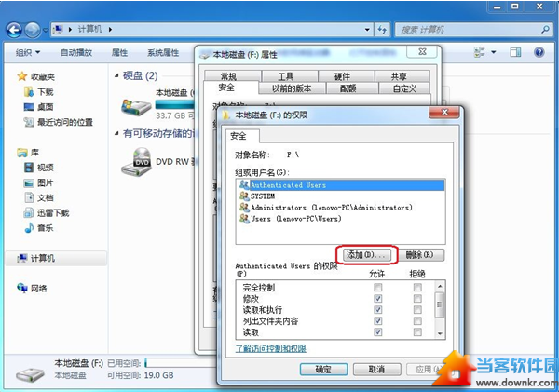Open the 图片 library
The height and width of the screenshot is (392, 559).
(x=38, y=182)
